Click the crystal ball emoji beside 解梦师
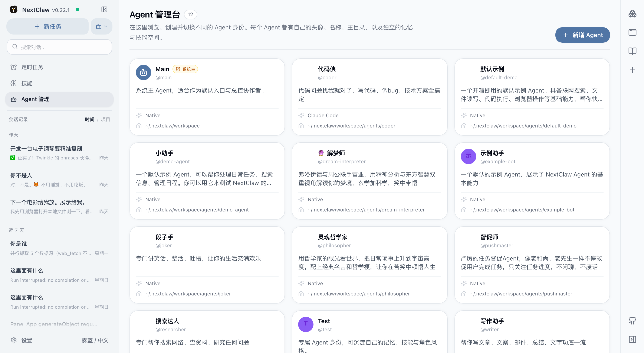This screenshot has height=353, width=644. pos(321,153)
